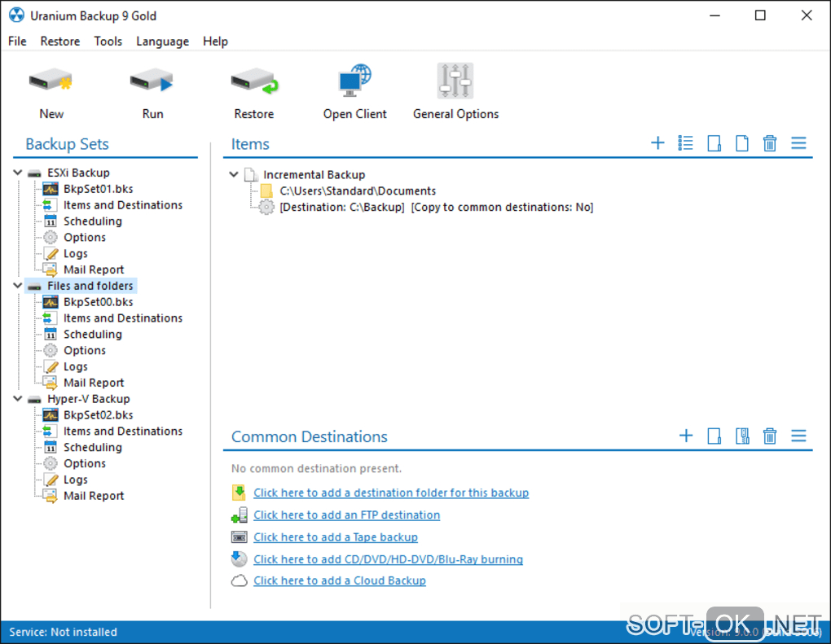Select BkpSet01.bks under ESXi Backup

(98, 189)
